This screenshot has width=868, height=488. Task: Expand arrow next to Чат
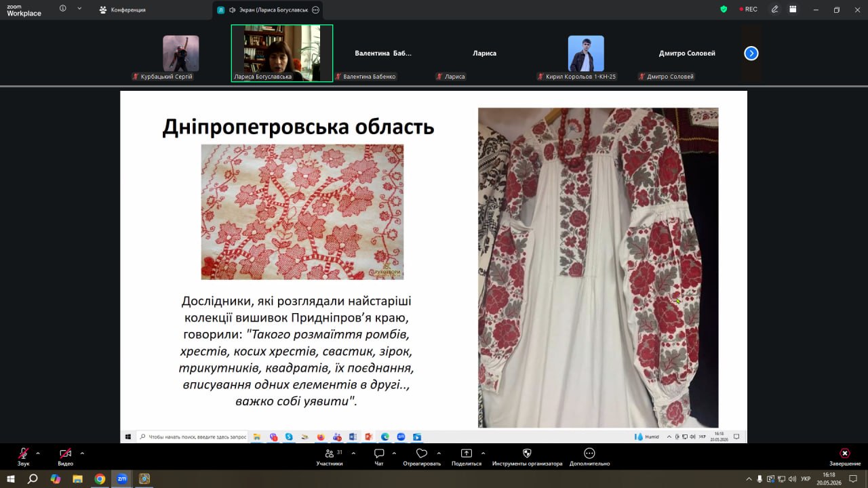395,453
